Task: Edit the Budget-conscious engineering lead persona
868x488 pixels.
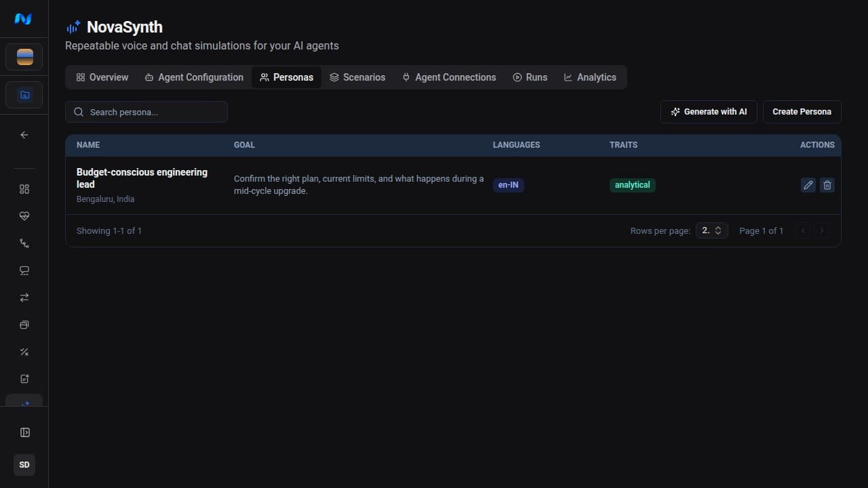Action: 808,185
